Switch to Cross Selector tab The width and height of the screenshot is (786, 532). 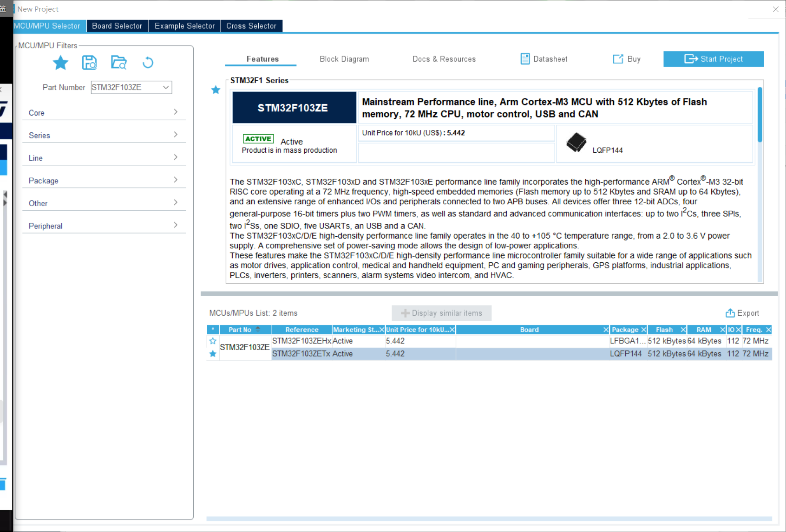251,26
